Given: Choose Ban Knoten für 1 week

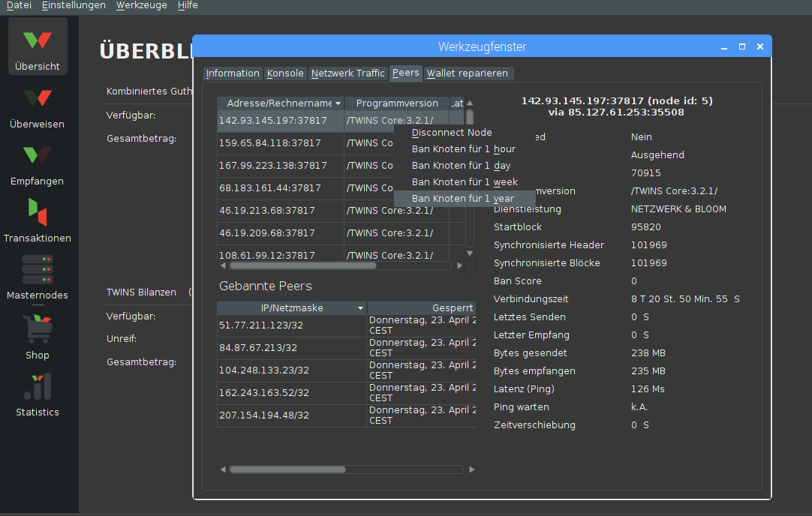Looking at the screenshot, I should (465, 182).
